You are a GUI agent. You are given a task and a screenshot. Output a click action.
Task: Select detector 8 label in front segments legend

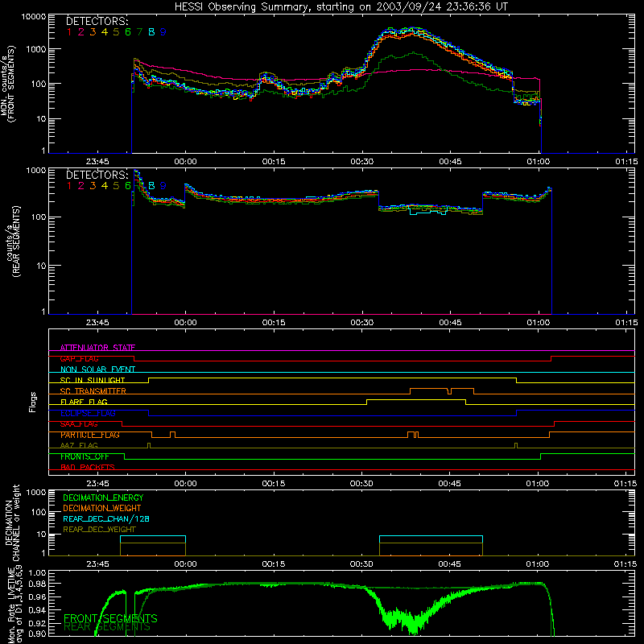pos(151,32)
